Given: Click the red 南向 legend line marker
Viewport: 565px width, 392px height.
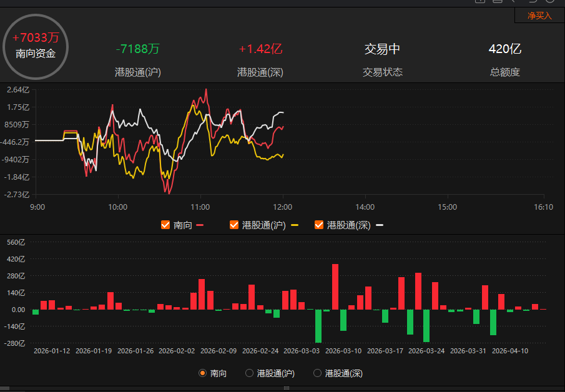Looking at the screenshot, I should [x=200, y=225].
